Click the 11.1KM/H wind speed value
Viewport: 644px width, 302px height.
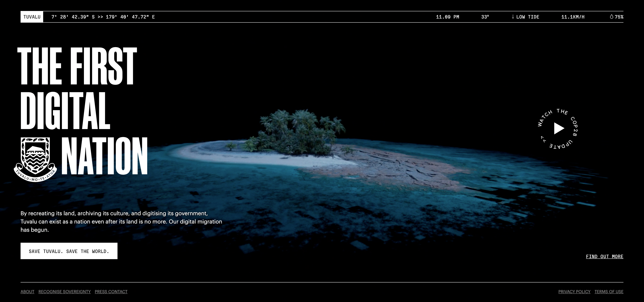point(573,17)
